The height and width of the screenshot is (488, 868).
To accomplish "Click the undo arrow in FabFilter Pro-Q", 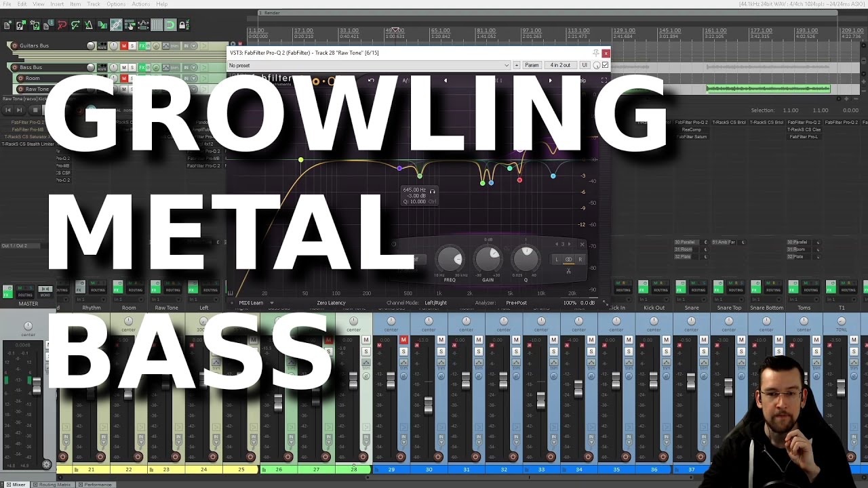I will click(371, 80).
